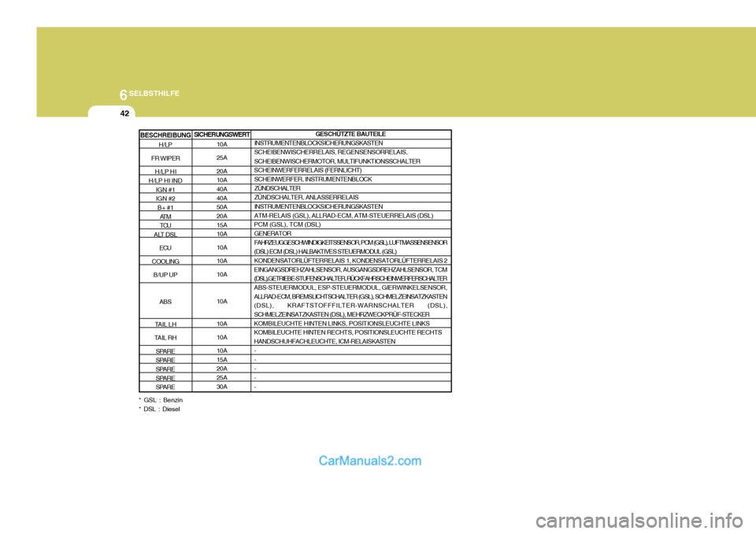This screenshot has width=756, height=534.
Task: Select the TCU fuse label
Action: (165, 225)
